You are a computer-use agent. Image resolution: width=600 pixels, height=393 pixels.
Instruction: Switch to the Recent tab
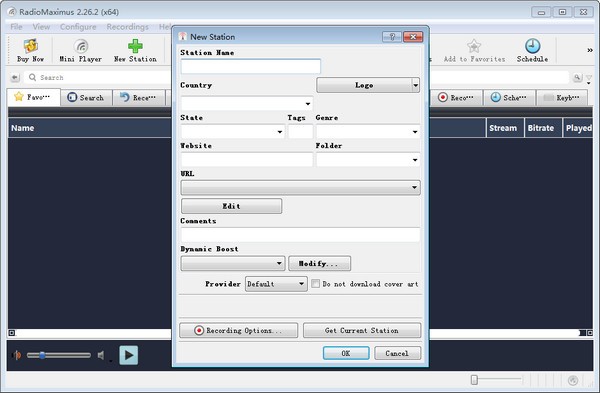click(139, 98)
